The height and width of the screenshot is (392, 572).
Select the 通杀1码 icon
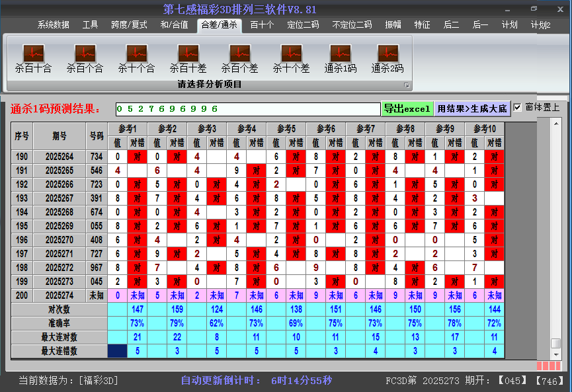point(341,54)
